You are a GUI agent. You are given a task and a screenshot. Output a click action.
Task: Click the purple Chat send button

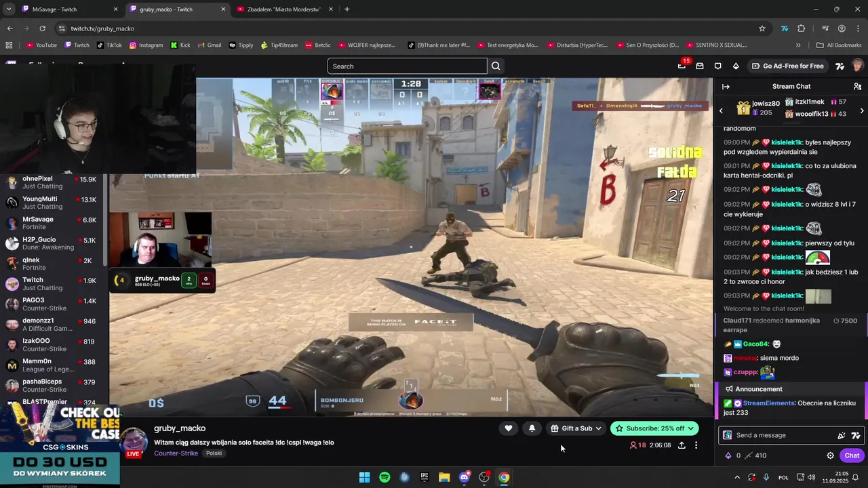(852, 455)
